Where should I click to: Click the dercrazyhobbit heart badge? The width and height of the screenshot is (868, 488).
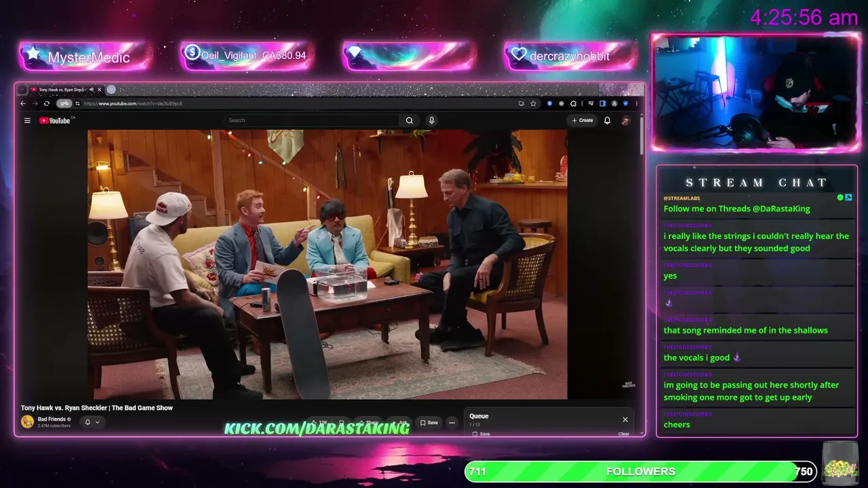tap(570, 56)
